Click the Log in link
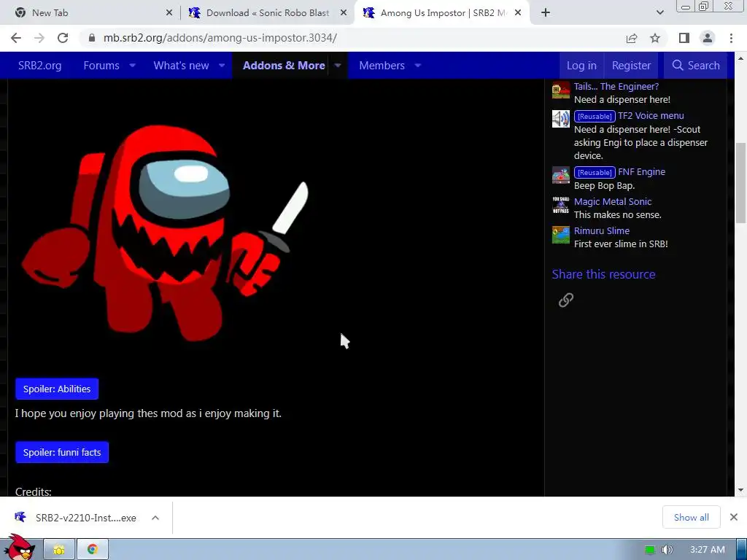The height and width of the screenshot is (560, 747). coord(581,65)
